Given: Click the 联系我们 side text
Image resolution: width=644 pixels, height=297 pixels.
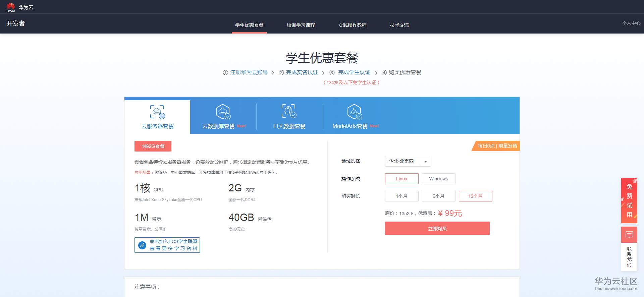Looking at the screenshot, I should (x=629, y=257).
